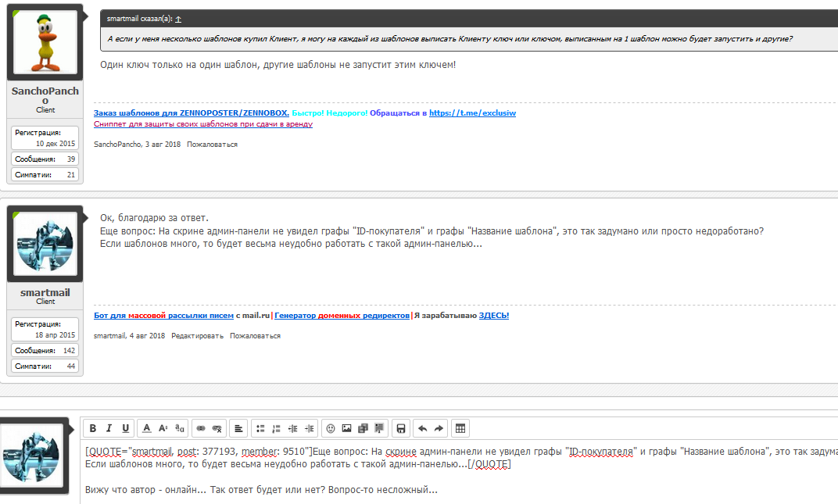Open smartmail username under avatar
The width and height of the screenshot is (838, 504).
[45, 292]
